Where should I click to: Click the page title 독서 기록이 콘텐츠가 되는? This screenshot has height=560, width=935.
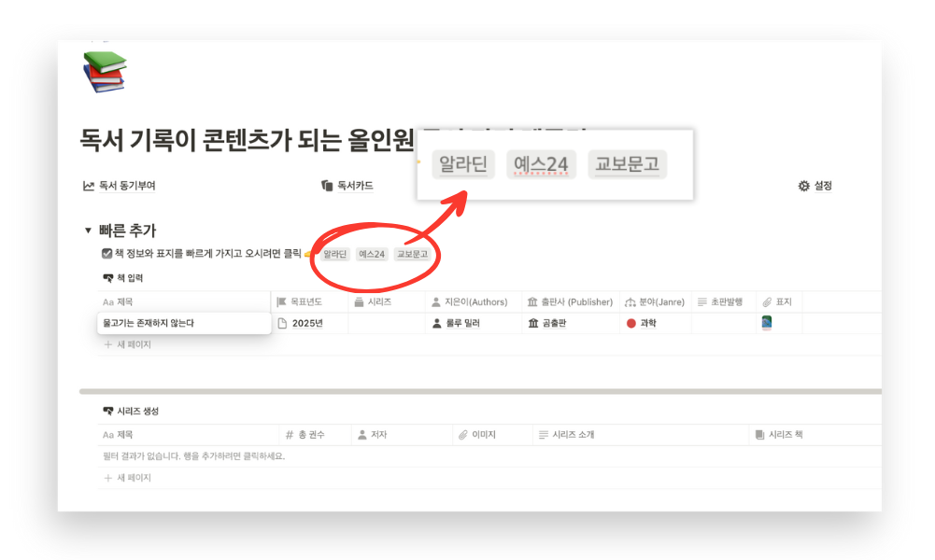247,141
